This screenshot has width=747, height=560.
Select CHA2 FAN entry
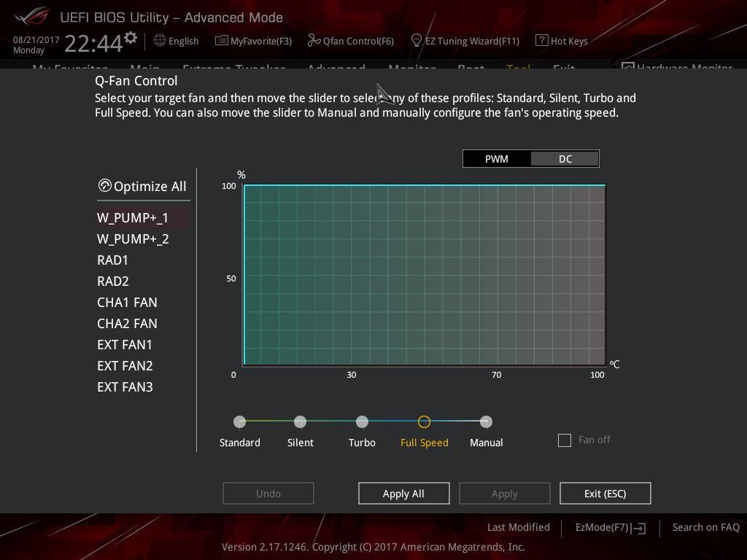[127, 323]
